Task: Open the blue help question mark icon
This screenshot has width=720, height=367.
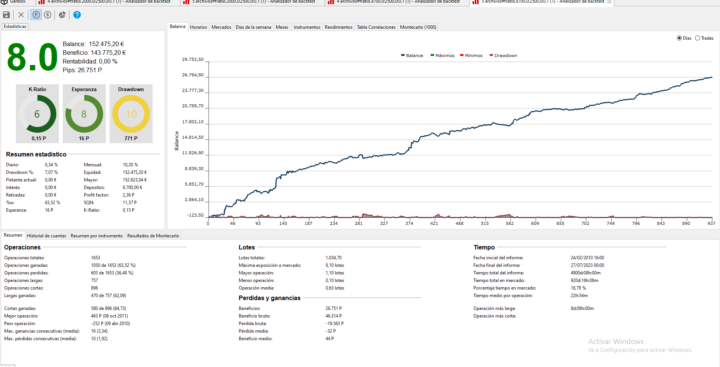Action: [77, 15]
